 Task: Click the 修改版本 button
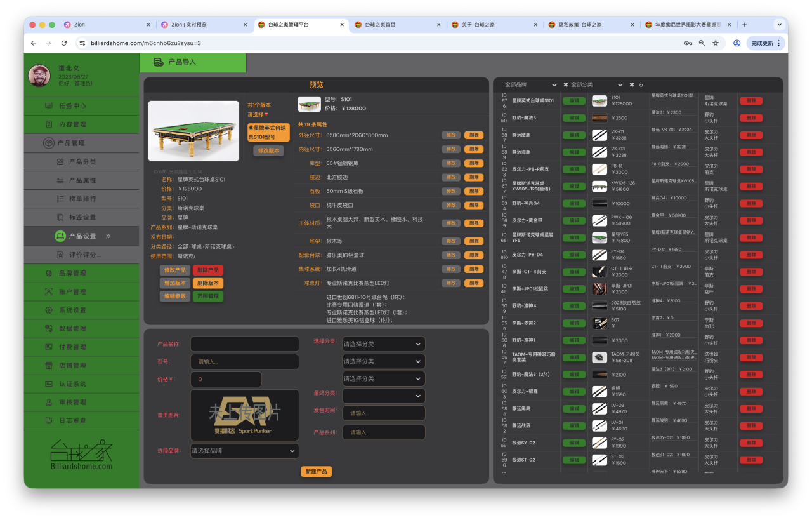(x=268, y=151)
